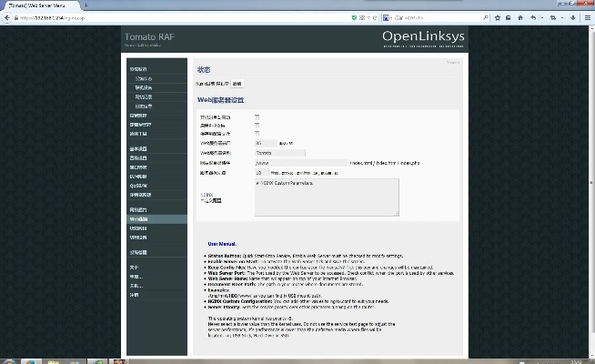Screen dimensions: 595x364
Task: Click the server name field containing Tomato
Action: [x=280, y=153]
